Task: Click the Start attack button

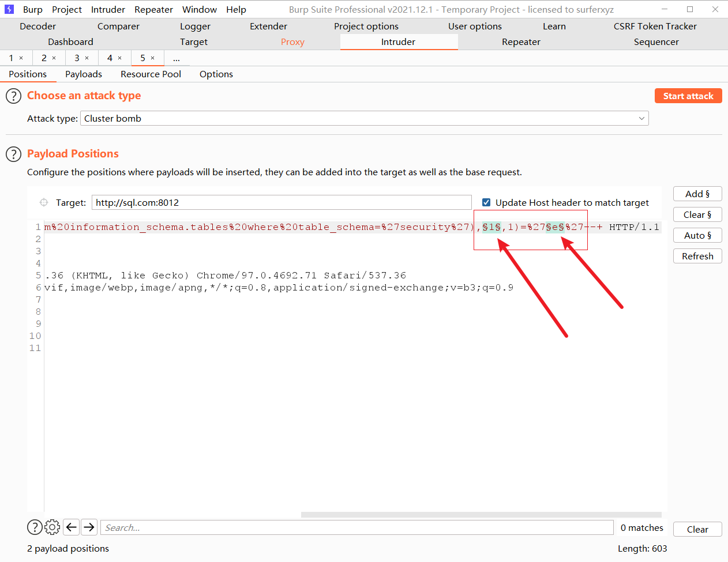Action: pyautogui.click(x=688, y=96)
